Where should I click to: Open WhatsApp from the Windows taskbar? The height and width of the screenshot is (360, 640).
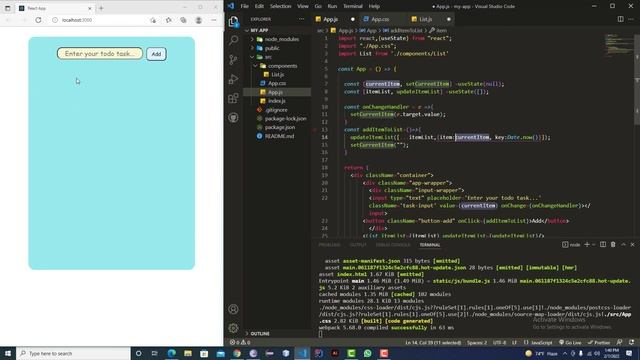point(367,353)
